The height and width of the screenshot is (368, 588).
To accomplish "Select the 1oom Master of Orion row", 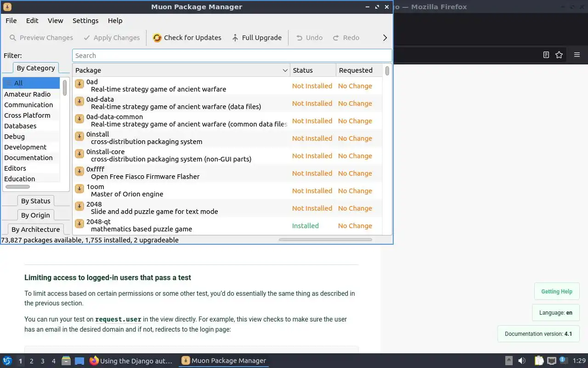I will pos(227,190).
